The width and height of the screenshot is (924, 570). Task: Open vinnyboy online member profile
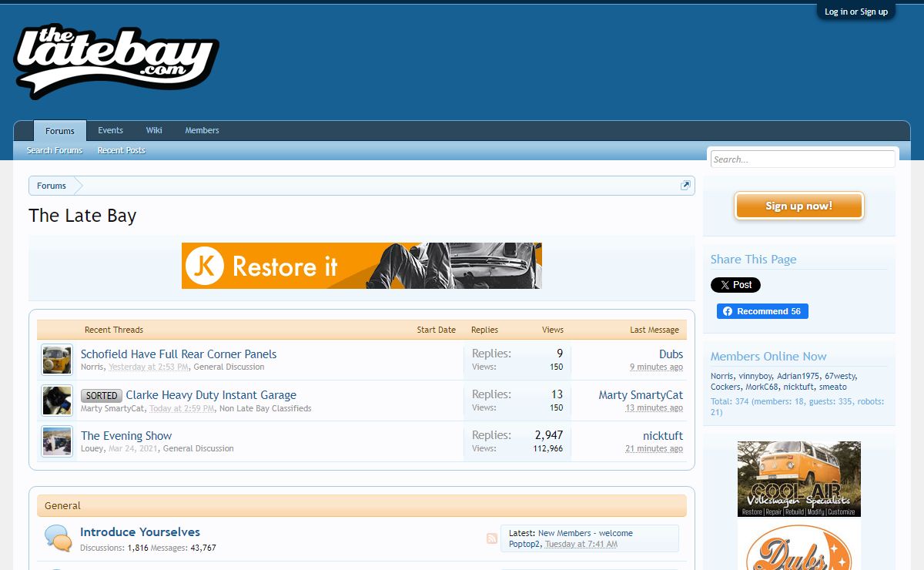(x=755, y=377)
